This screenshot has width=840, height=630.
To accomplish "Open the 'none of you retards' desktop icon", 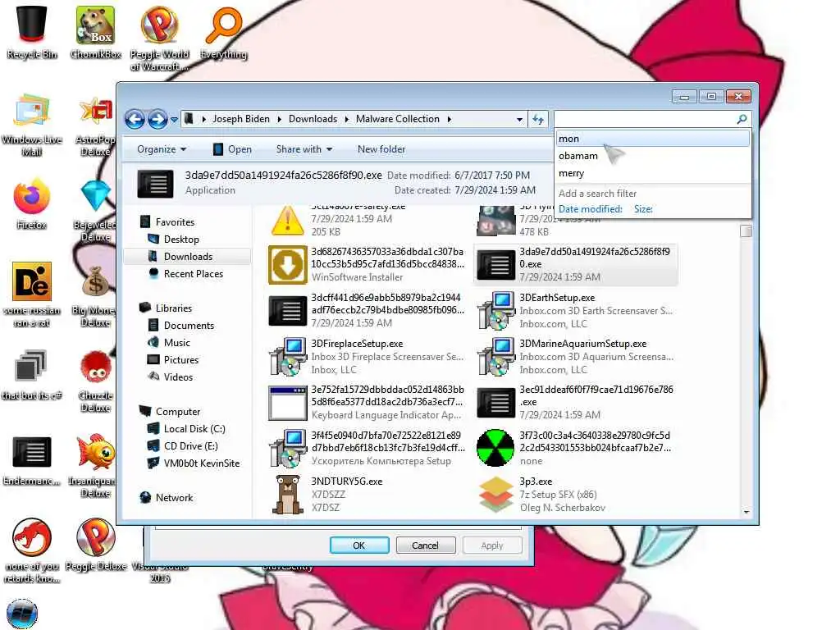I will 32,550.
